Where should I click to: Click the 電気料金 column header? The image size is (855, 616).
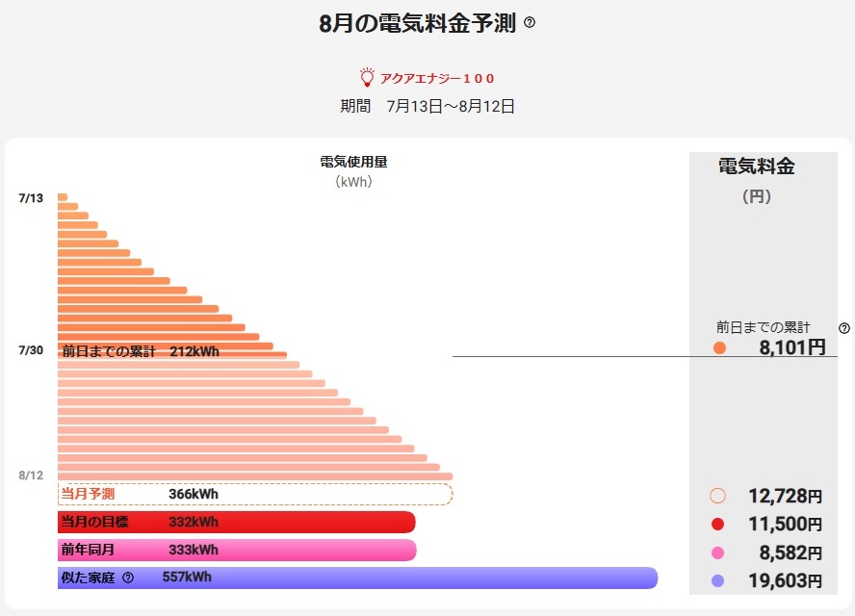[x=757, y=167]
